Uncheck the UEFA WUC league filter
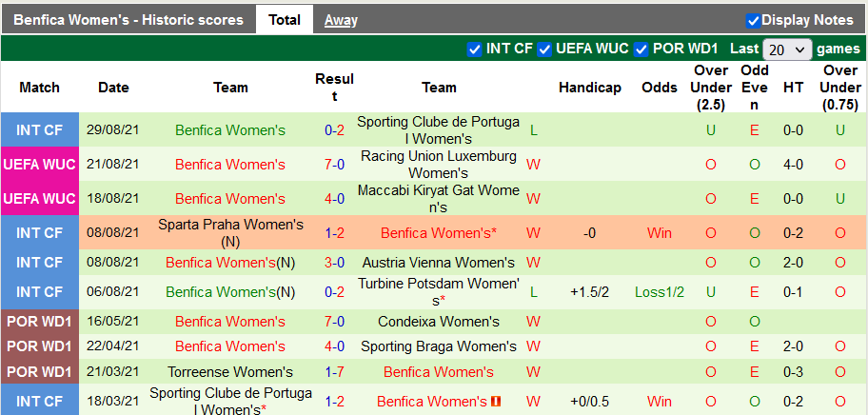This screenshot has width=868, height=415. [544, 49]
